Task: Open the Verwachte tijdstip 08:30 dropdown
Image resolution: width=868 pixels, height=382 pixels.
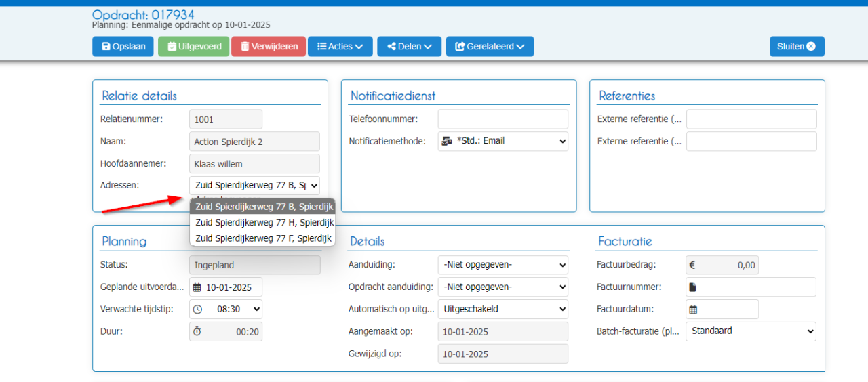Action: tap(226, 309)
